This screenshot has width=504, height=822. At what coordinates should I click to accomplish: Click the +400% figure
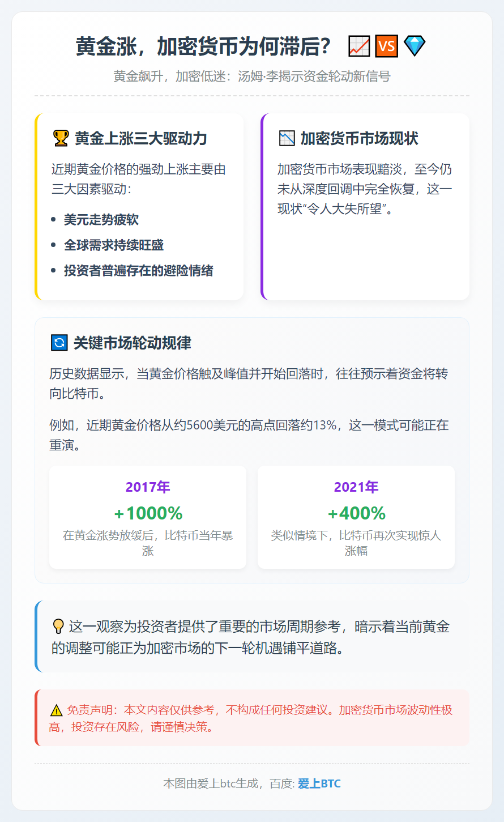pyautogui.click(x=356, y=513)
